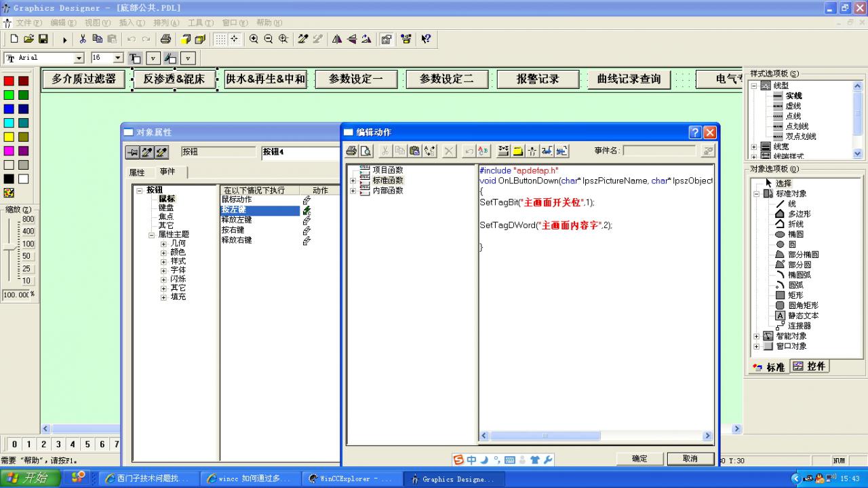Image resolution: width=868 pixels, height=488 pixels.
Task: Click the Save diskette icon
Action: click(x=43, y=39)
